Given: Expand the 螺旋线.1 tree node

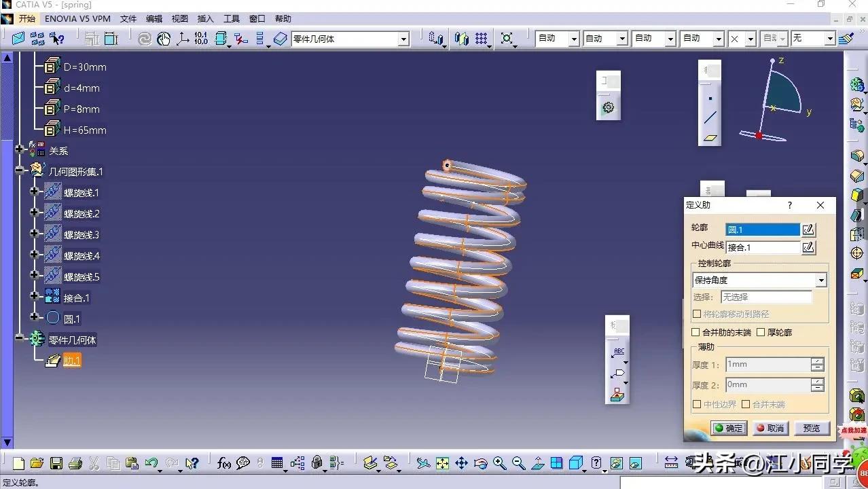Looking at the screenshot, I should [x=35, y=192].
